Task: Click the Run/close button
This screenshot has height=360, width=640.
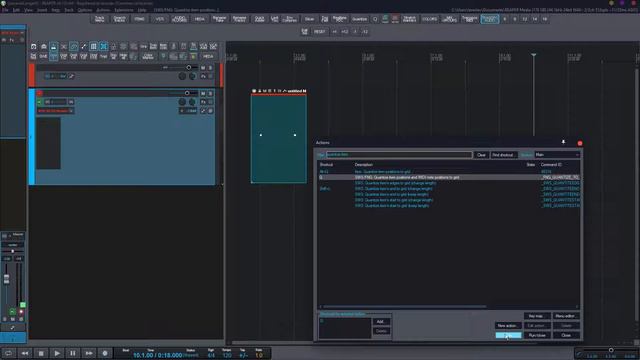Action: (x=537, y=336)
